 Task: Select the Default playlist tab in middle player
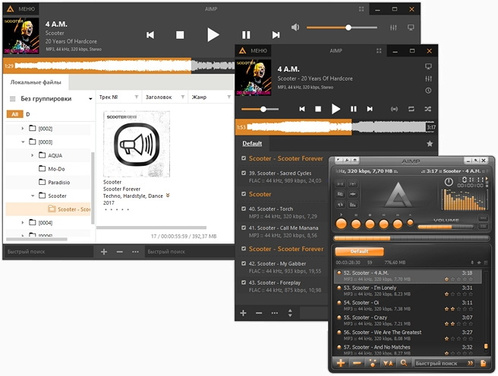click(x=252, y=144)
